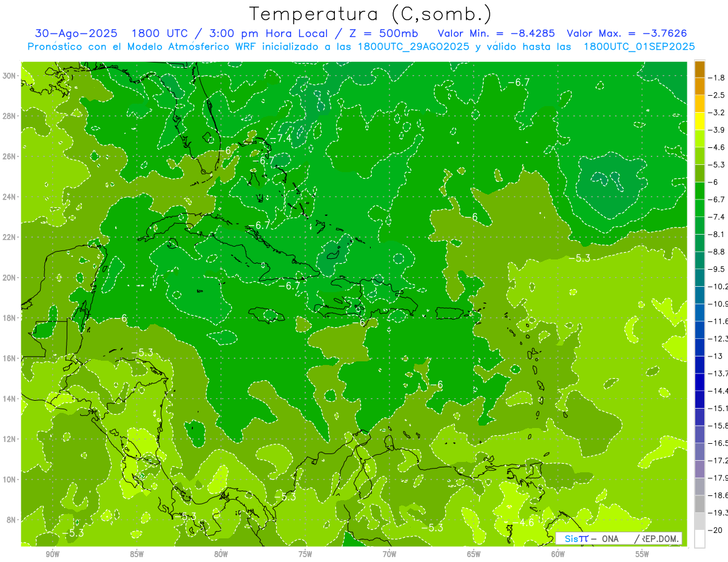The width and height of the screenshot is (728, 562).
Task: Click the "14N" latitude axis label
Action: coord(10,399)
